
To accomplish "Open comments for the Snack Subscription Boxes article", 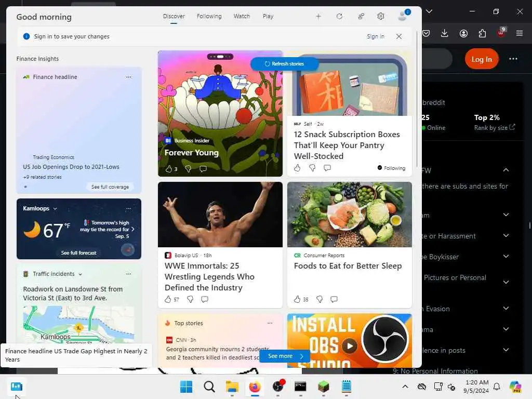I will [327, 168].
